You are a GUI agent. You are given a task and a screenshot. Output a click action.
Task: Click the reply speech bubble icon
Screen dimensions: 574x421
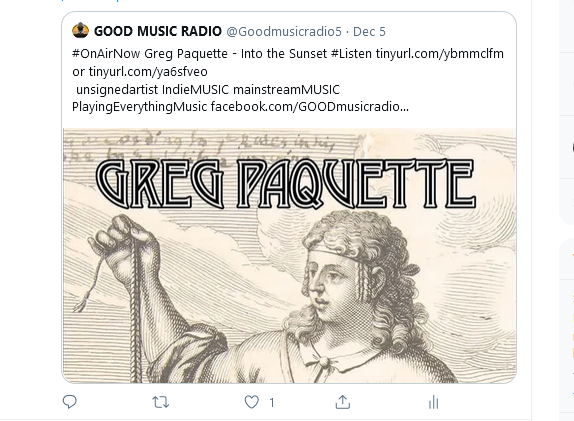(x=70, y=402)
